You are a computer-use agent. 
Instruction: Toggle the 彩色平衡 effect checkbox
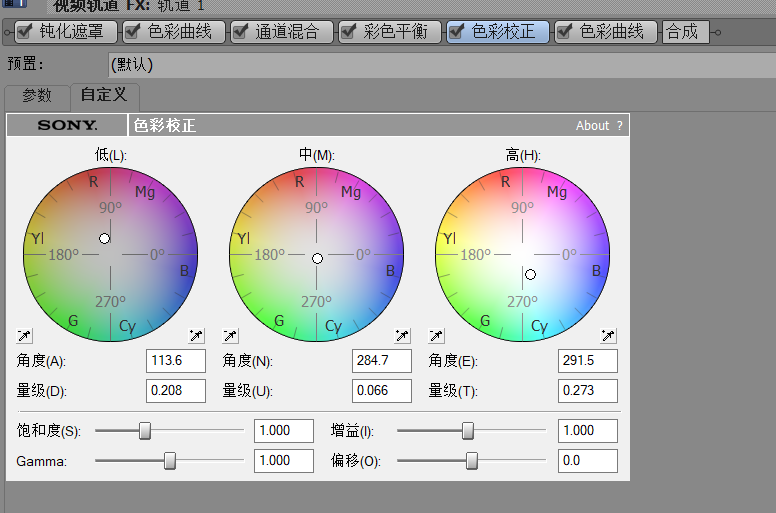click(x=348, y=32)
